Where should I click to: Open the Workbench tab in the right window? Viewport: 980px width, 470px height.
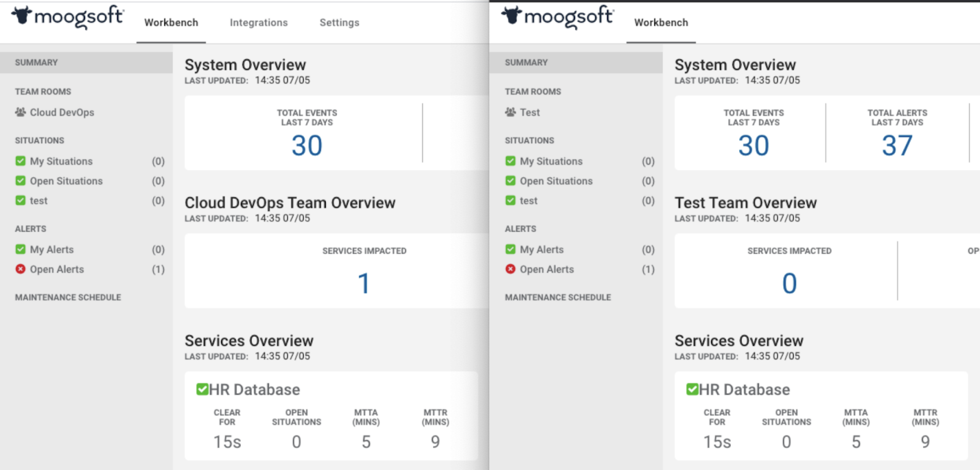click(x=661, y=23)
